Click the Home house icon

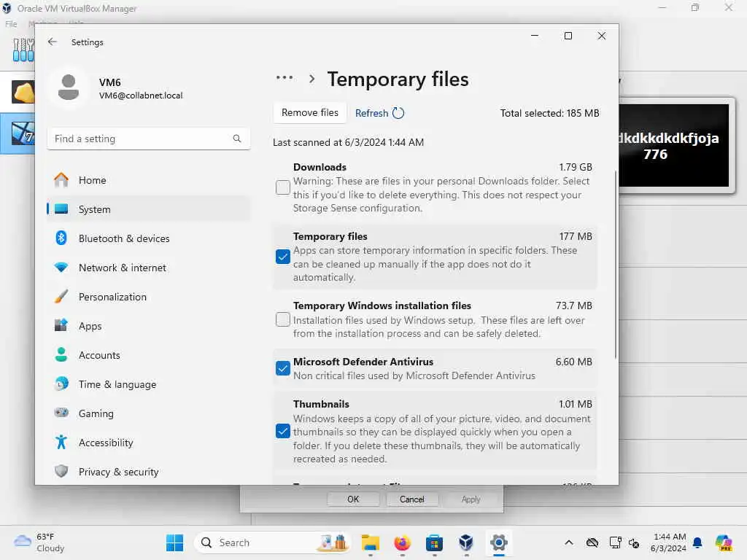[x=61, y=180]
